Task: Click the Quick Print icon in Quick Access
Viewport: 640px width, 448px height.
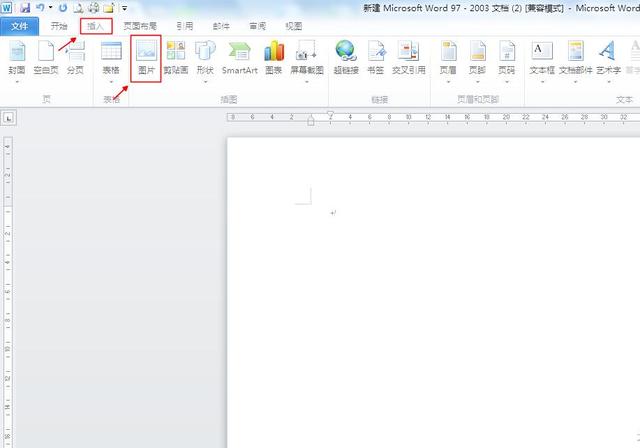Action: (x=93, y=7)
